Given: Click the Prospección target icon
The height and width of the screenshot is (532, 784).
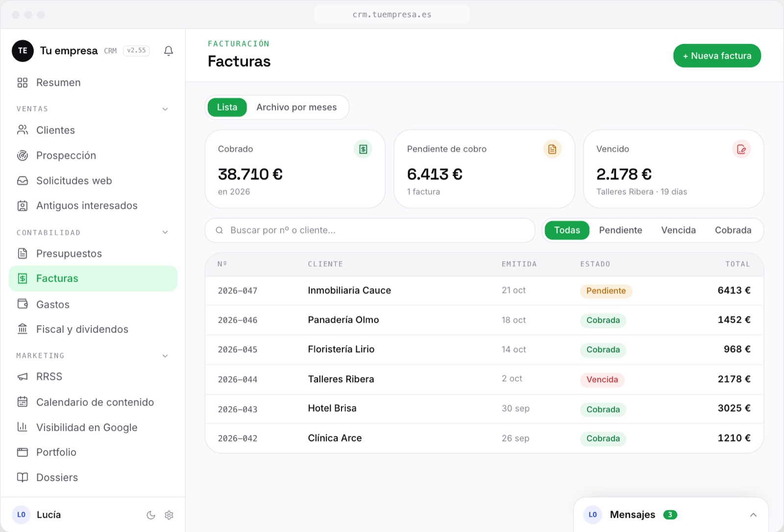Looking at the screenshot, I should point(23,156).
